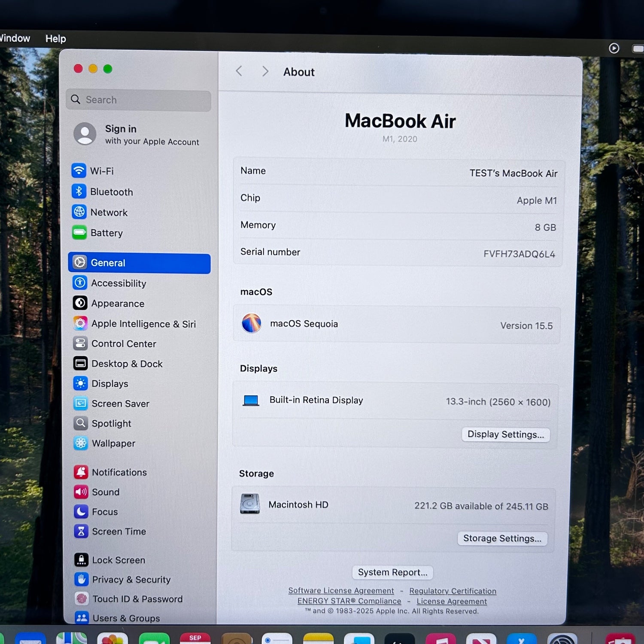
Task: Click the macOS Sequoia logo icon
Action: click(x=252, y=323)
